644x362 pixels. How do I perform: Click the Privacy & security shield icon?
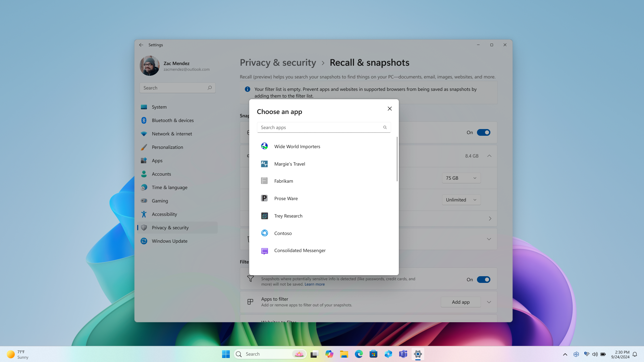click(x=144, y=227)
